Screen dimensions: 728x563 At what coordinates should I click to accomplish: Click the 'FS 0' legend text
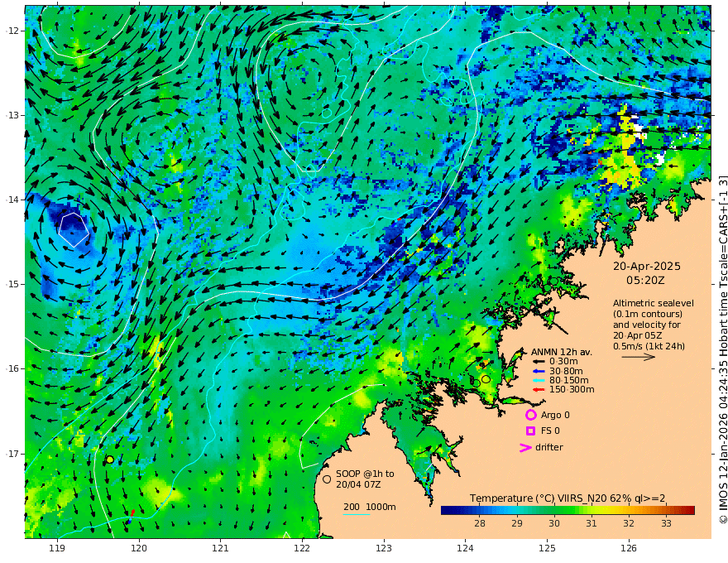tap(550, 431)
